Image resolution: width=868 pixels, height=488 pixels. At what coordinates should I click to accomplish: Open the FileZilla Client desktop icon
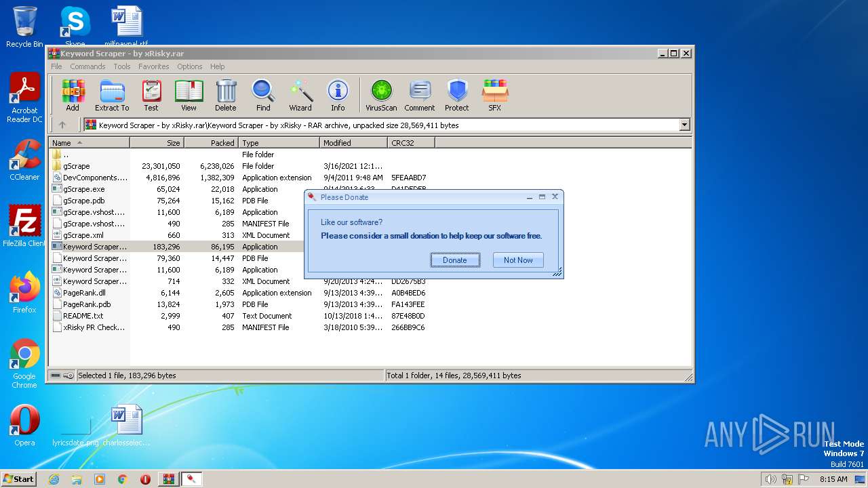click(x=24, y=226)
